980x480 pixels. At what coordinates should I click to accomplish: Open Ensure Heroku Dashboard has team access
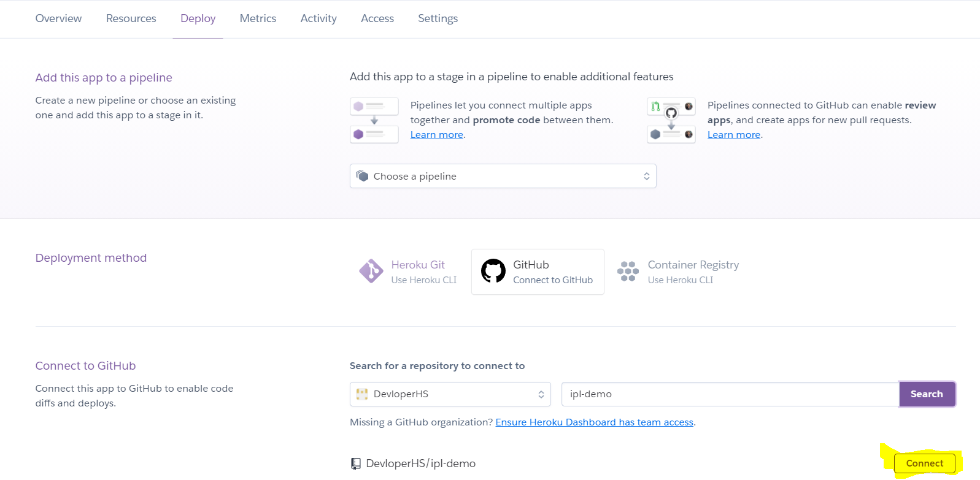[x=594, y=422]
